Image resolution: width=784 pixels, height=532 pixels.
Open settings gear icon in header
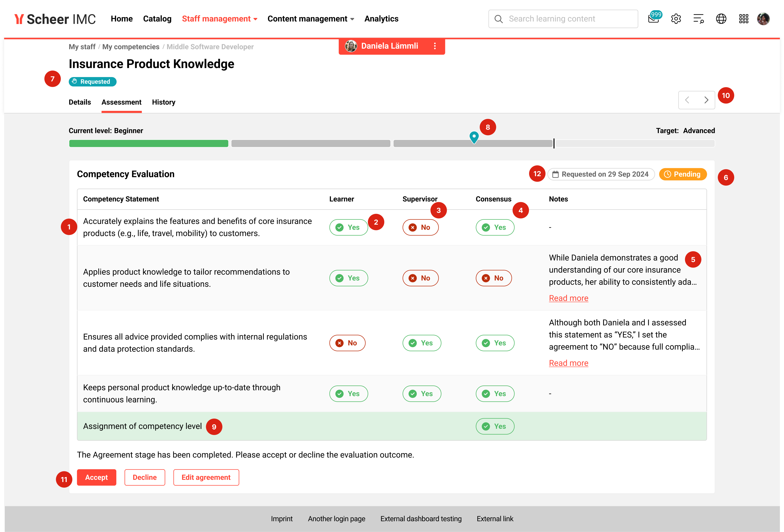[676, 19]
